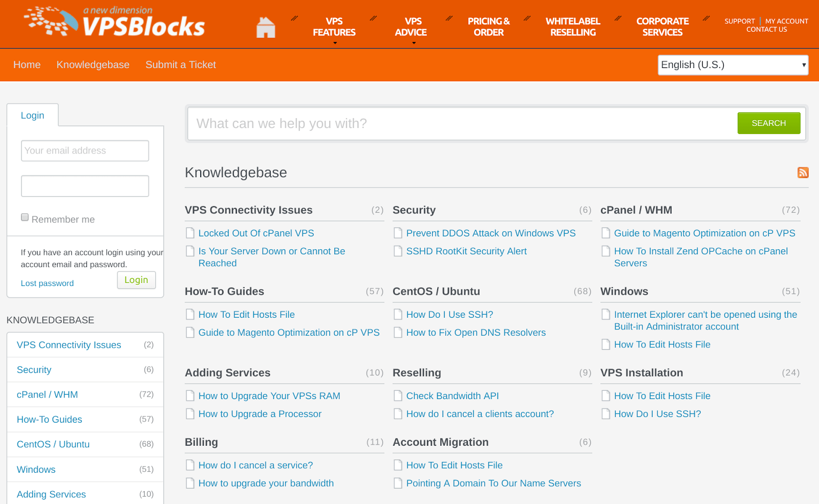The image size is (819, 504).
Task: Click document icon beside How Do I Use SSH? under CentOS / Ubuntu
Action: coord(398,315)
